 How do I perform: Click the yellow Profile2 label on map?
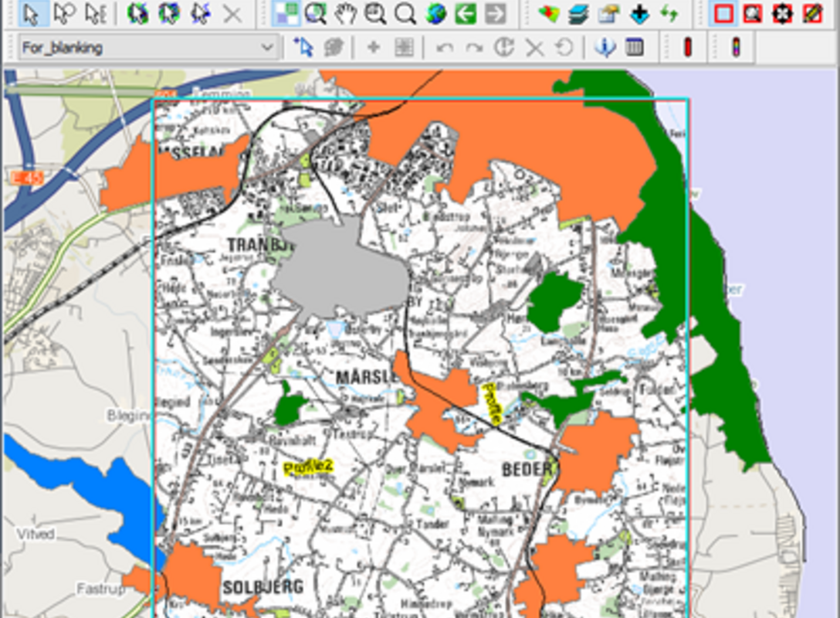tap(308, 467)
